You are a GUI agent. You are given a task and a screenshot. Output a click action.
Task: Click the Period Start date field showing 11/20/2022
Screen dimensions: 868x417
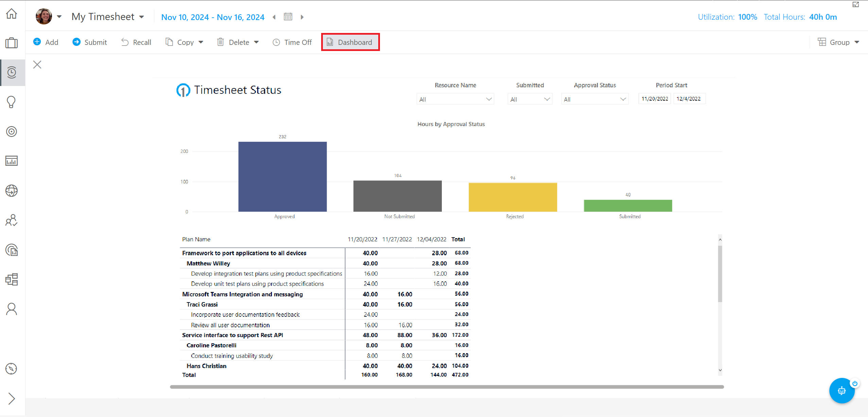(654, 99)
